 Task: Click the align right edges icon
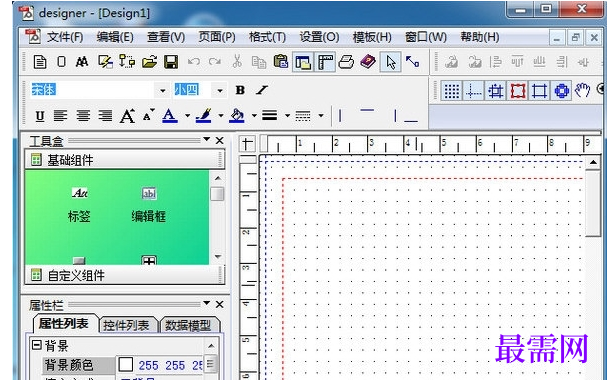point(561,62)
